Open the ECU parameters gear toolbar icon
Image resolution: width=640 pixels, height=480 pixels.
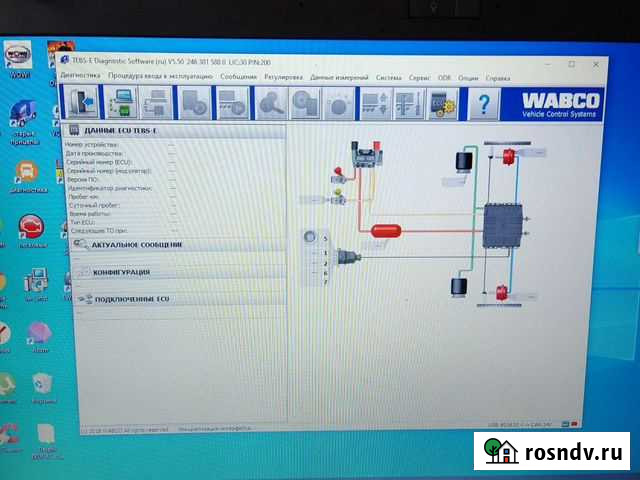(442, 104)
